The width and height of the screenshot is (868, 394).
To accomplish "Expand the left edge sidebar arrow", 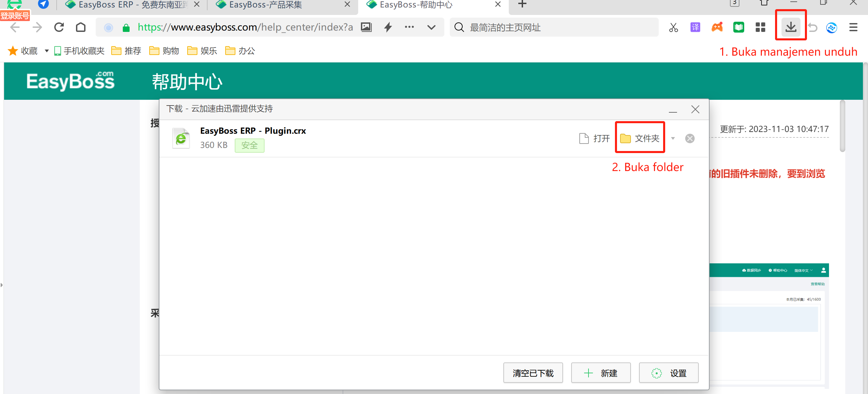I will coord(2,285).
